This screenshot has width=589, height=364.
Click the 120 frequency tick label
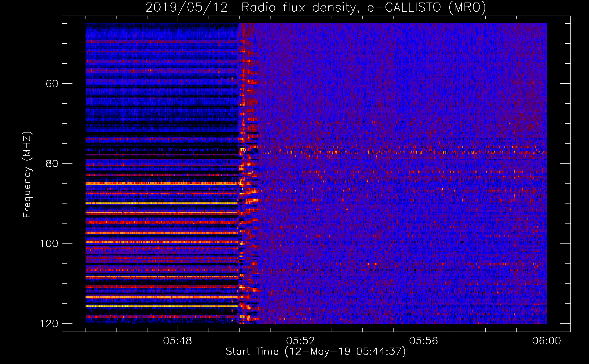[49, 323]
